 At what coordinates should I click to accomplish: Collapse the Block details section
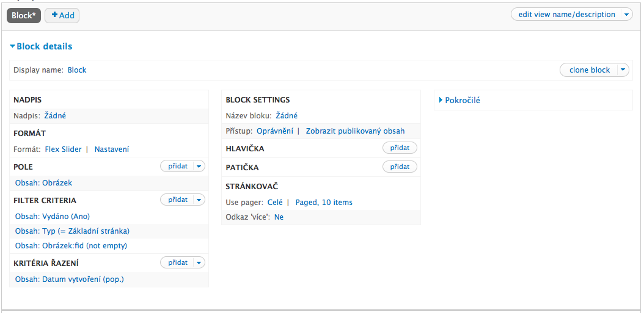41,46
